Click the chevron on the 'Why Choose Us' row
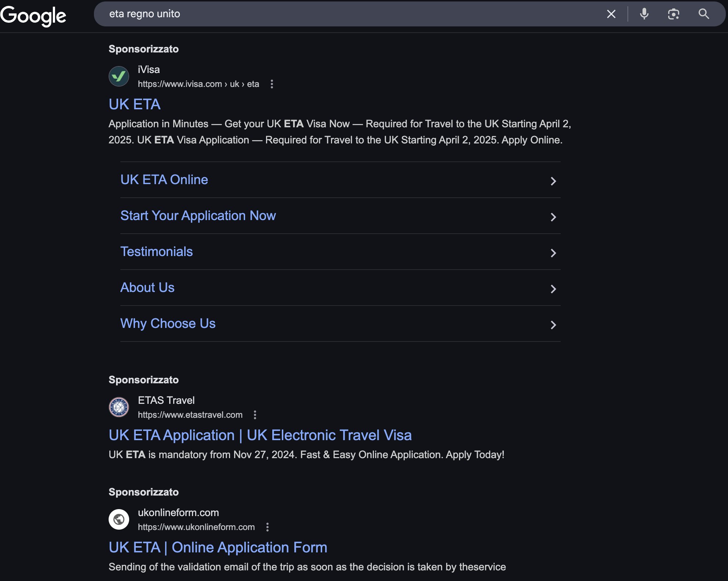 [553, 325]
